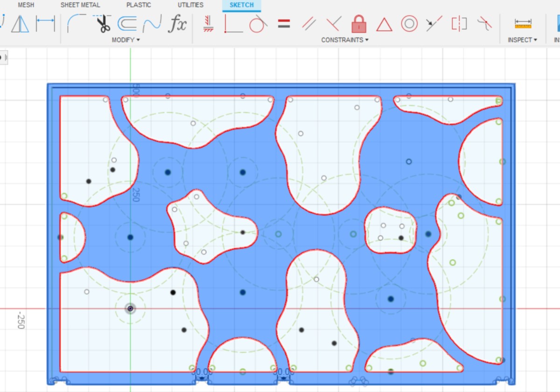Click the sketch origin point on canvas
Image resolution: width=560 pixels, height=392 pixels.
coord(130,308)
